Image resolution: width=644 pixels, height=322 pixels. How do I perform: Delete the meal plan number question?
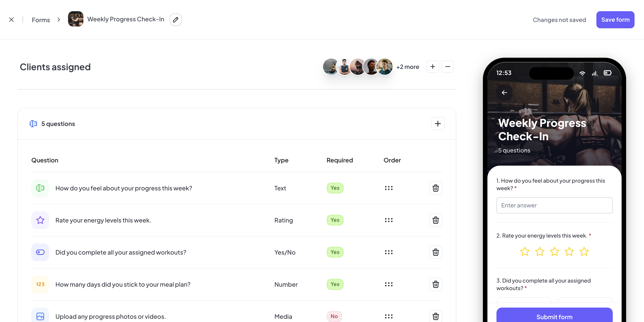tap(436, 284)
